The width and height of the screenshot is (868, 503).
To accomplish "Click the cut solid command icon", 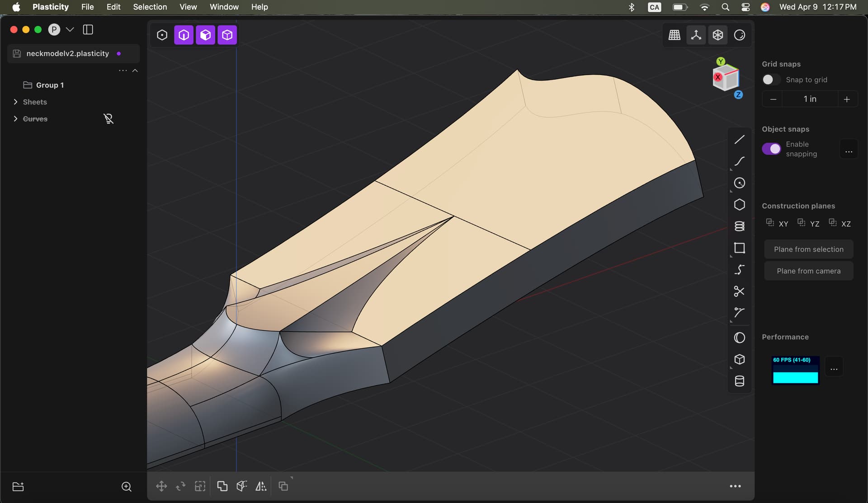I will point(241,486).
